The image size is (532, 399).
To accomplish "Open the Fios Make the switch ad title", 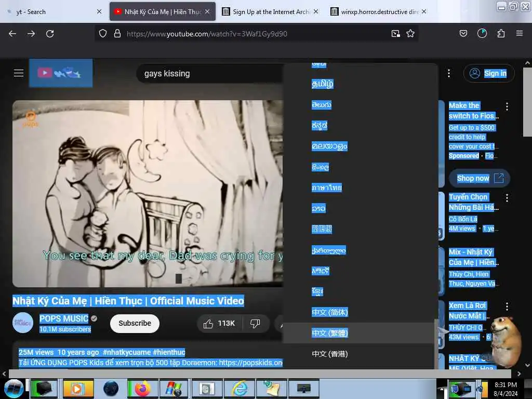I will [474, 111].
